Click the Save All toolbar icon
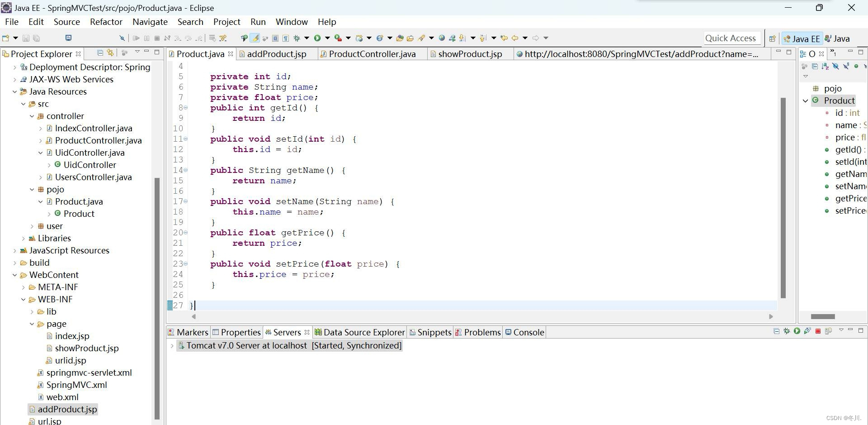The height and width of the screenshot is (425, 868). [x=37, y=38]
